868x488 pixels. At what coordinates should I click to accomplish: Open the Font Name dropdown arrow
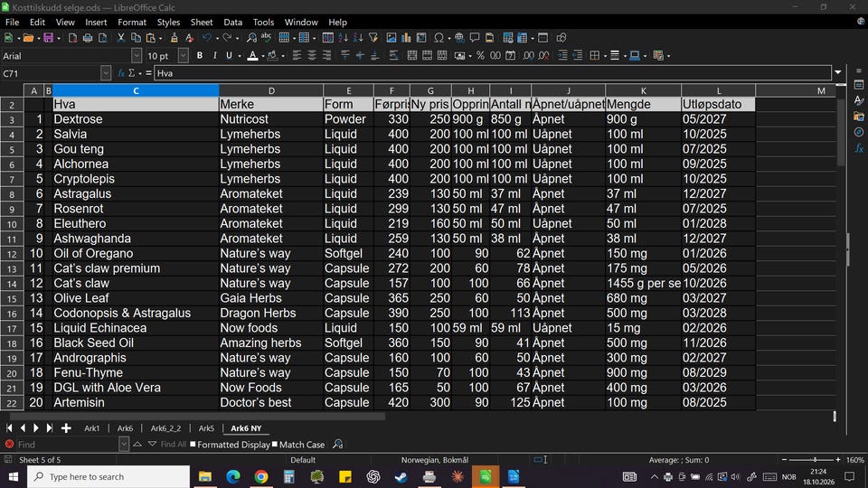[x=137, y=55]
